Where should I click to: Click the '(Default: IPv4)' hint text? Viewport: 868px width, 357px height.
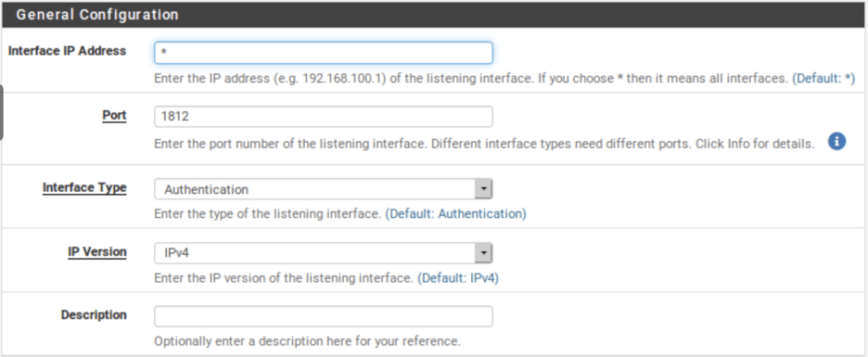point(458,278)
